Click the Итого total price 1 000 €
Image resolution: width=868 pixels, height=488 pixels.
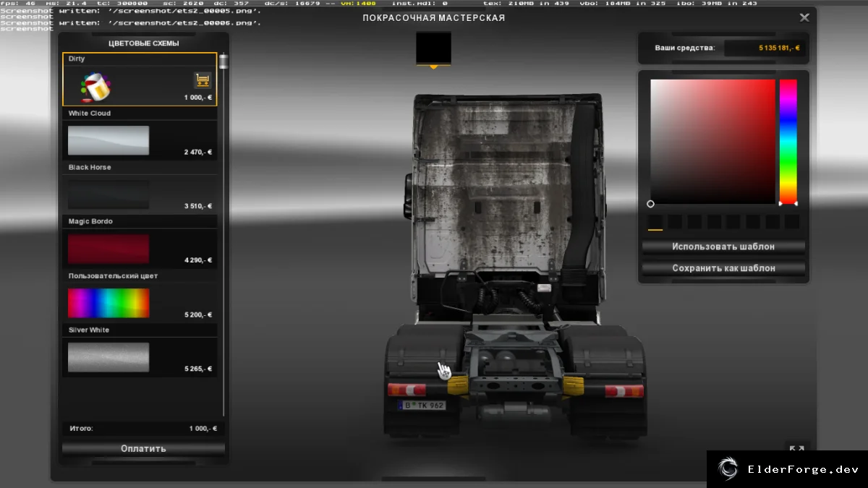coord(203,429)
